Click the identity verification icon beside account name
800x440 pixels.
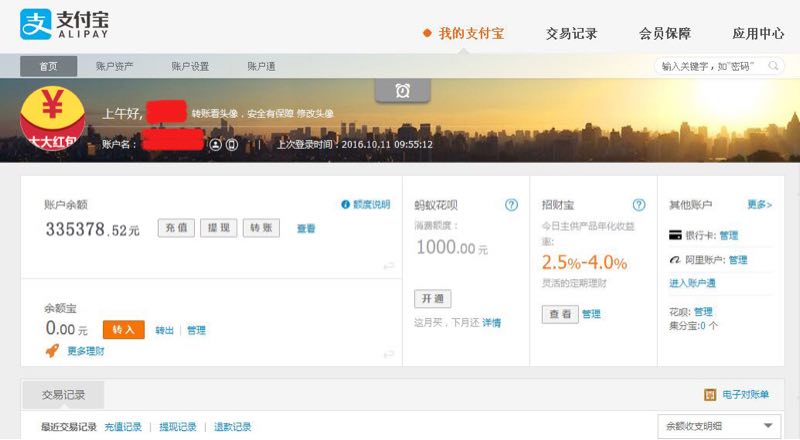tap(215, 144)
